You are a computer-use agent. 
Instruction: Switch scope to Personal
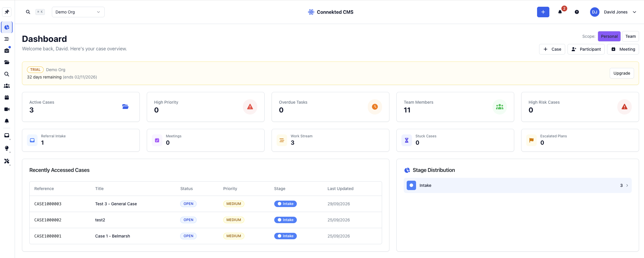[609, 36]
